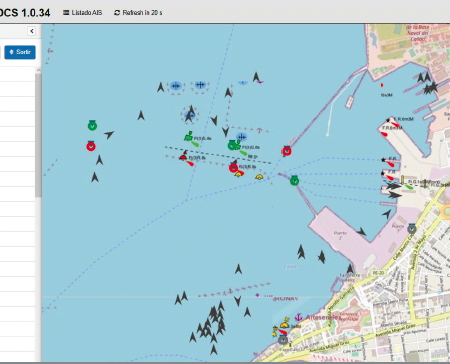Select yellow pin marker on the dock

pyautogui.click(x=403, y=180)
